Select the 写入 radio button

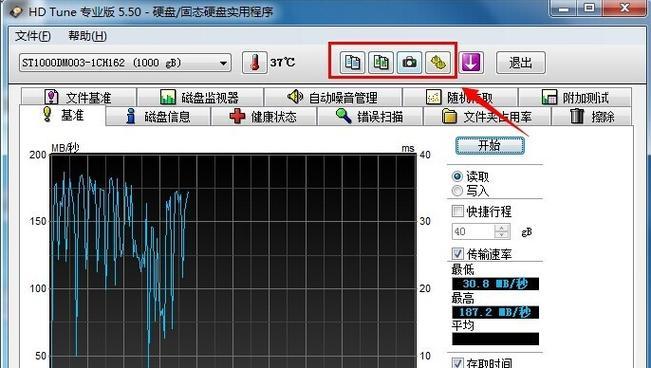click(x=457, y=191)
